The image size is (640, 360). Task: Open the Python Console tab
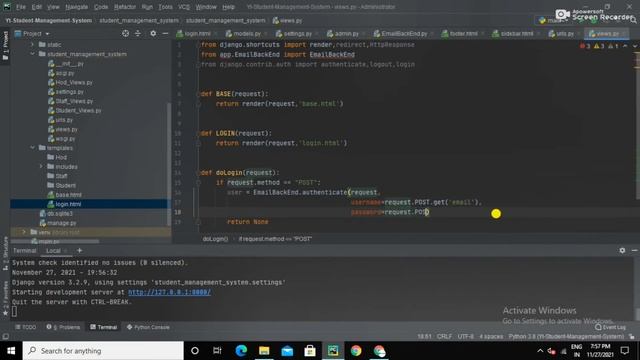(148, 327)
